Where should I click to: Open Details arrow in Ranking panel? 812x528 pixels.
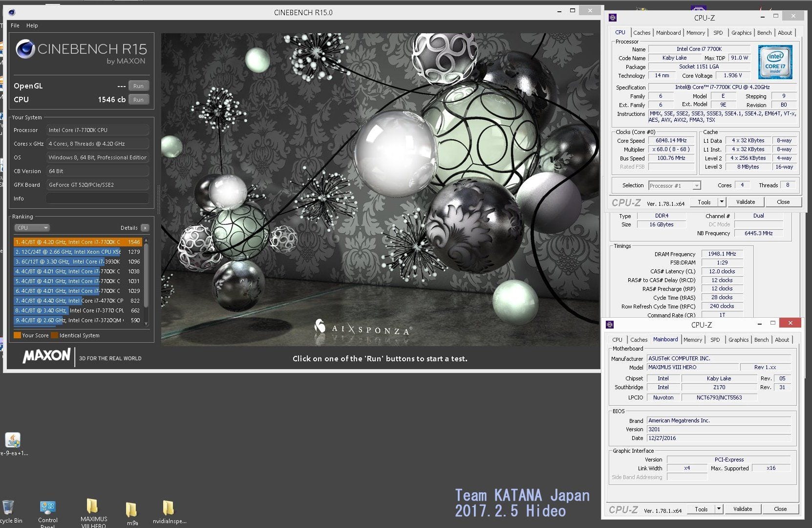point(145,228)
